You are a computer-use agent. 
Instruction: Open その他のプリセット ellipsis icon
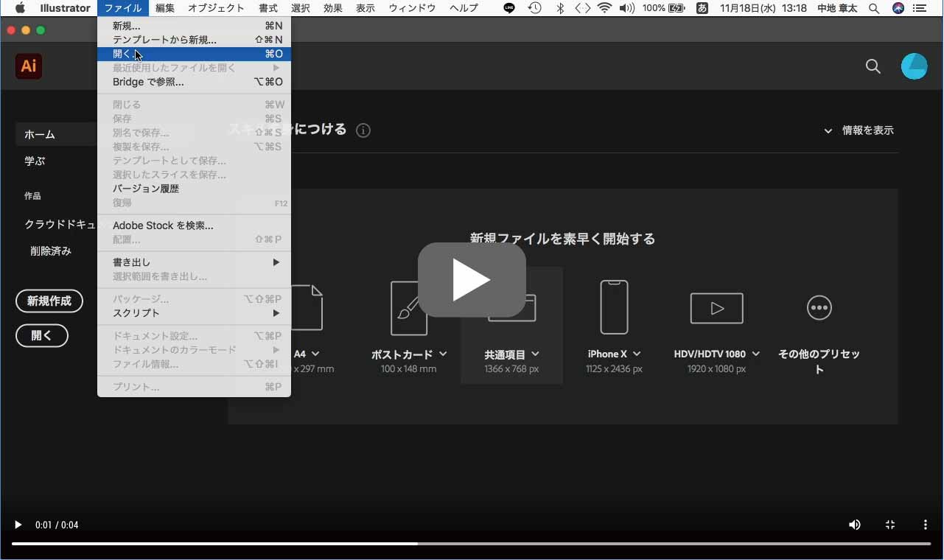(819, 307)
